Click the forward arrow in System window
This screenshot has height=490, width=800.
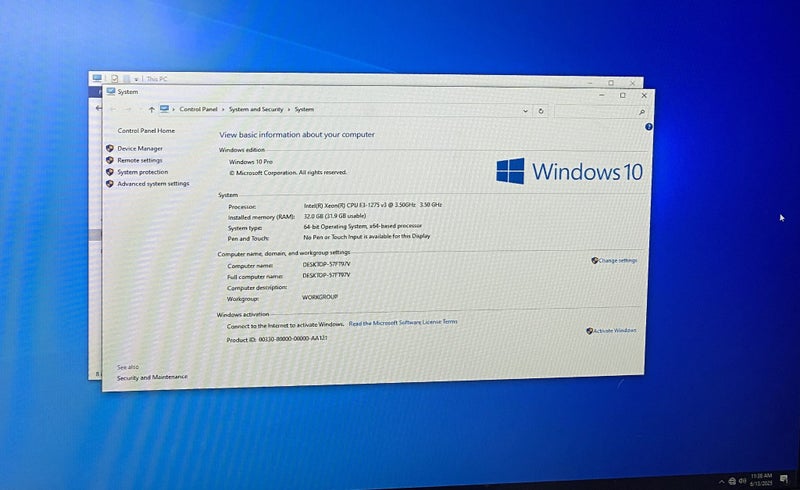128,109
